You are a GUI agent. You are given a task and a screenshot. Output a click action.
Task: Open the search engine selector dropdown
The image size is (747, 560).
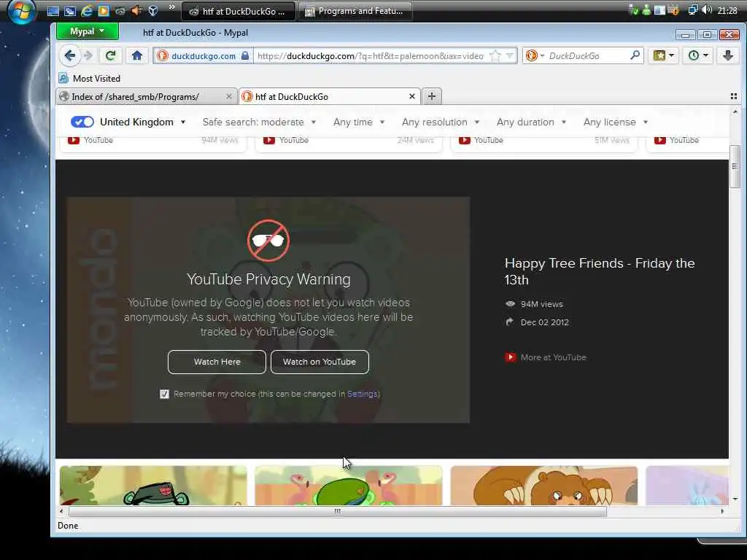coord(535,55)
